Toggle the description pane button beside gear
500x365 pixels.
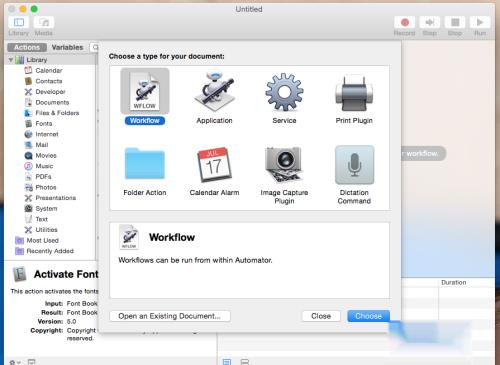pyautogui.click(x=31, y=362)
